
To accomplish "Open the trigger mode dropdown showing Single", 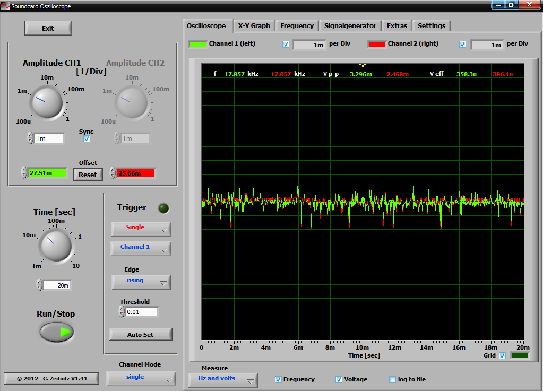I will pyautogui.click(x=141, y=229).
